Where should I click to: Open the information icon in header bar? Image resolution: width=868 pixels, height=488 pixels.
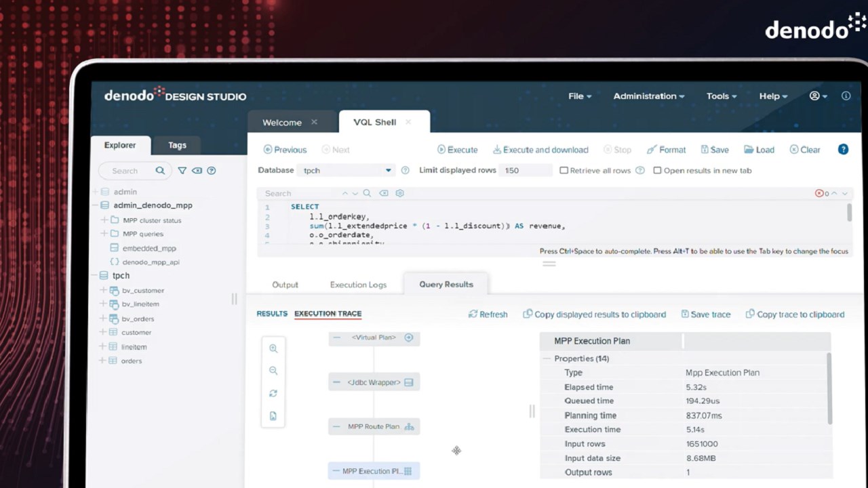point(846,96)
